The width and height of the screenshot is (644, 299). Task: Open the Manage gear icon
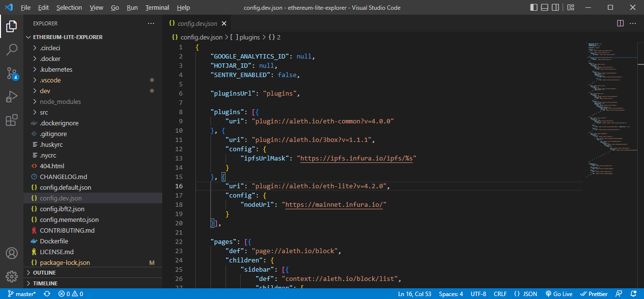pyautogui.click(x=12, y=277)
